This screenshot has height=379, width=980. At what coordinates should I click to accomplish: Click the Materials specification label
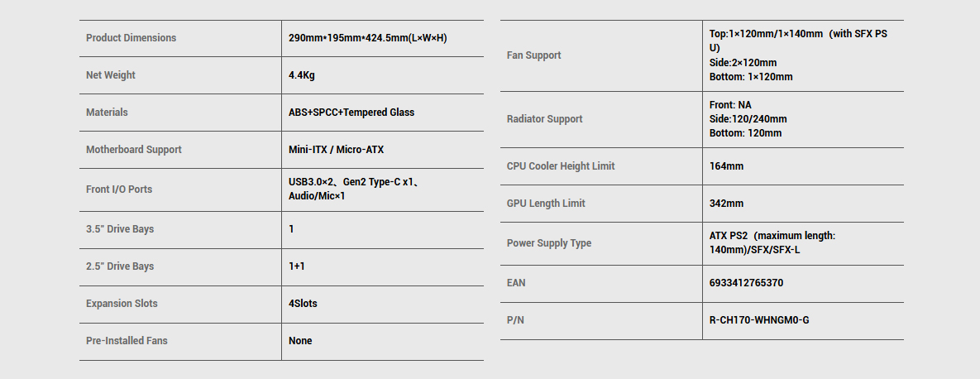107,112
